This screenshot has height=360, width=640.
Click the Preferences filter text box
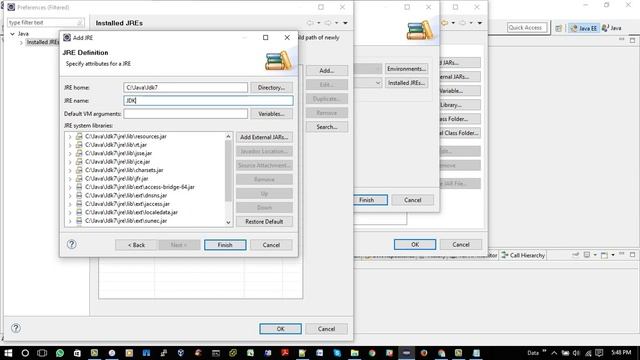pyautogui.click(x=45, y=22)
